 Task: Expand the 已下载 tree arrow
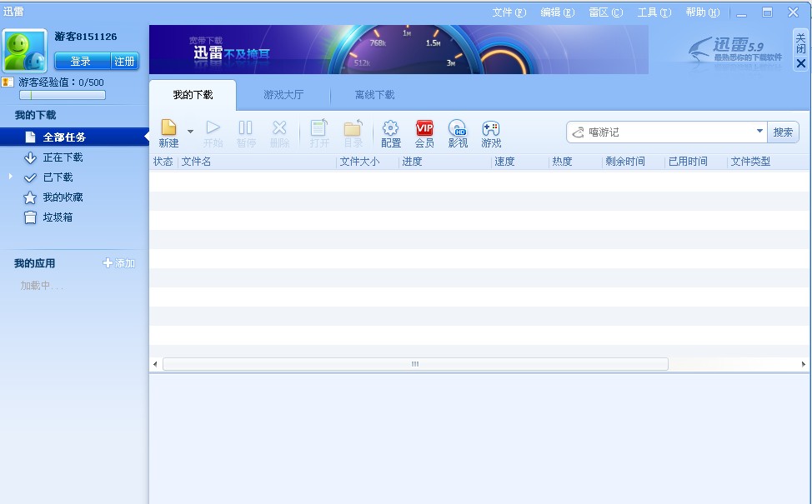point(10,177)
